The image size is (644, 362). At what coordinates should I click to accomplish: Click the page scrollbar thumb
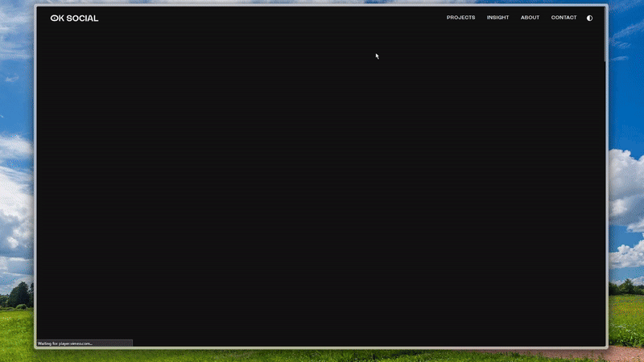(x=605, y=36)
